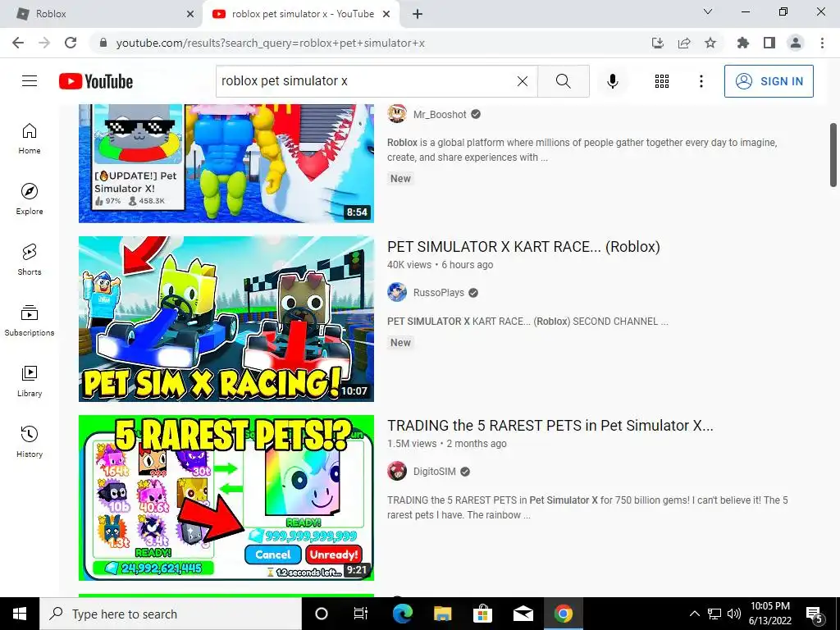This screenshot has width=840, height=630.
Task: Click the padlock site info icon
Action: (103, 43)
